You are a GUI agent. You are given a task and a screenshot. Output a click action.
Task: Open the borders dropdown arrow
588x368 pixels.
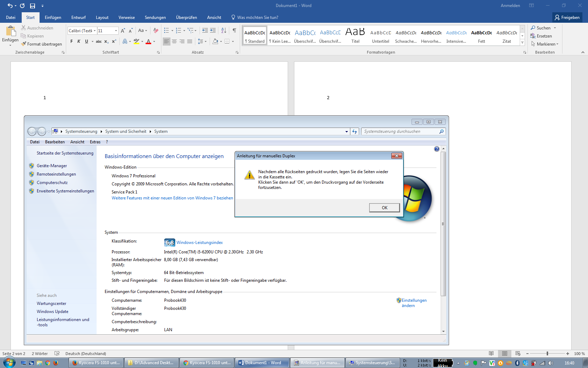pos(233,41)
